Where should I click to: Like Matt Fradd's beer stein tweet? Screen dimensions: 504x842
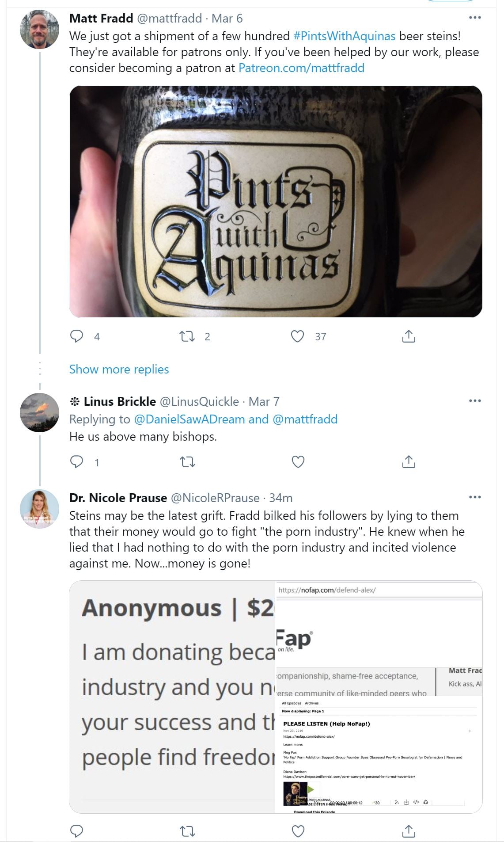(x=298, y=336)
